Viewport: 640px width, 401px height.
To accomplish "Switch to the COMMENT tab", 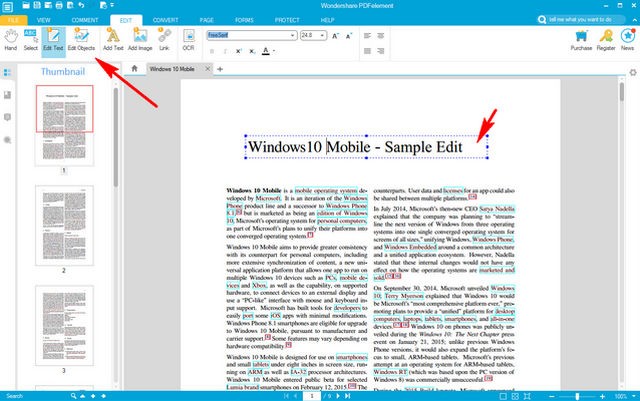I will 85,20.
